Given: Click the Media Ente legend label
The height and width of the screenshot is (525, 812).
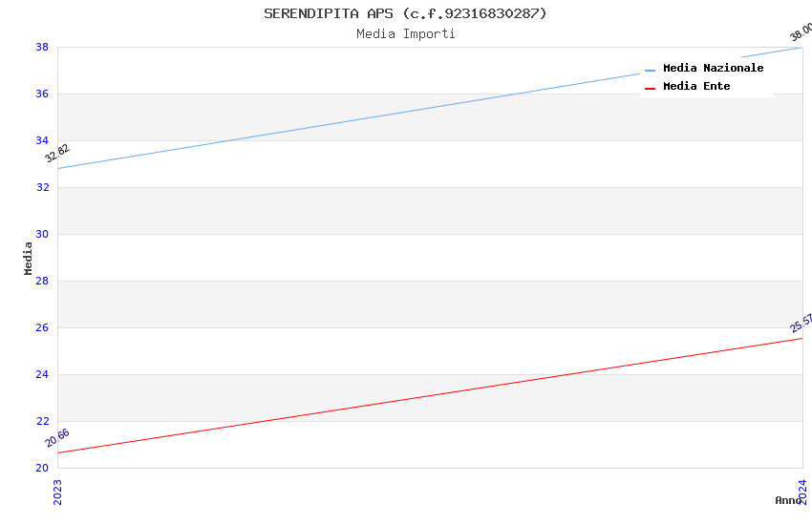Looking at the screenshot, I should click(x=696, y=87).
